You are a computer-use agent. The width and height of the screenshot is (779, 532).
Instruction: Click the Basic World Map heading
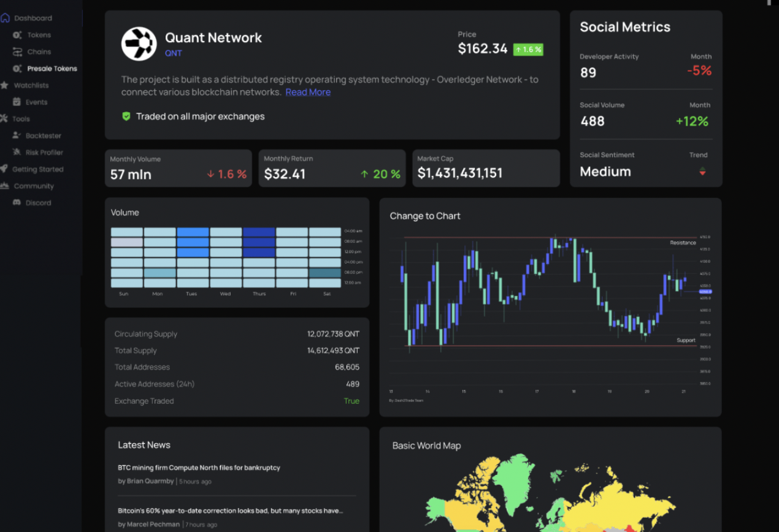tap(426, 446)
